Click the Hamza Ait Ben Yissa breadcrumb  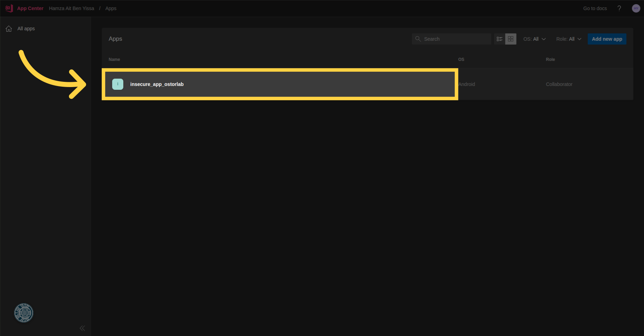(71, 8)
